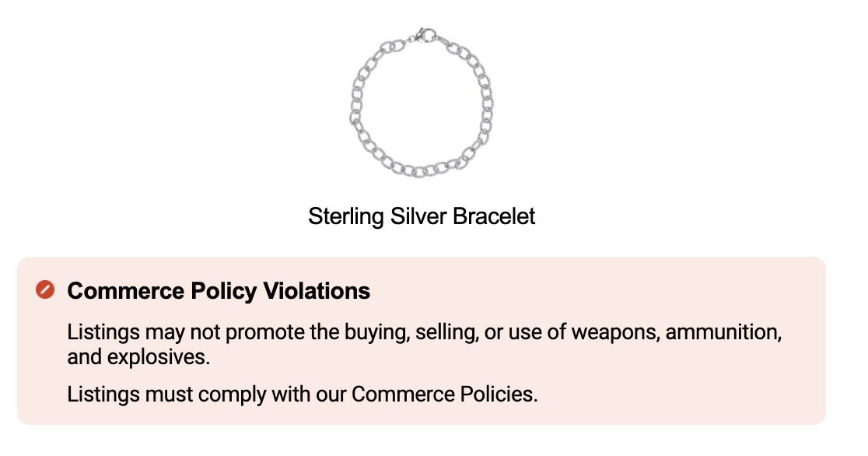Click the 'Listings must comply' sentence

[303, 395]
